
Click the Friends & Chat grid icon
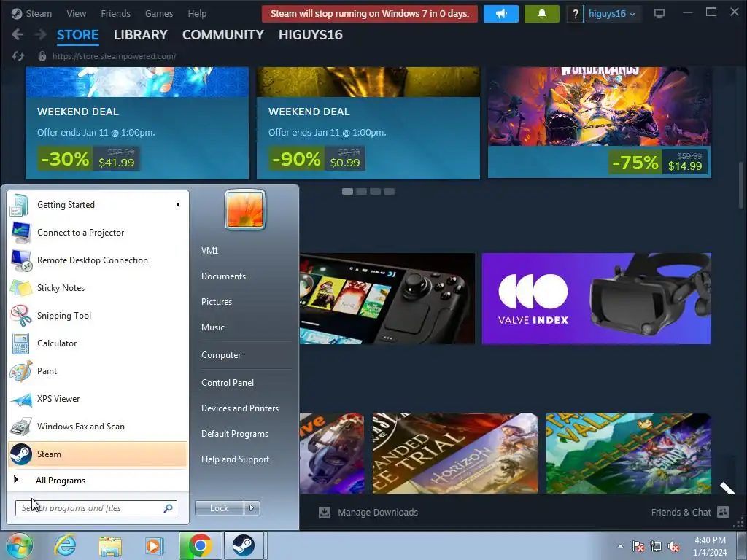(723, 512)
